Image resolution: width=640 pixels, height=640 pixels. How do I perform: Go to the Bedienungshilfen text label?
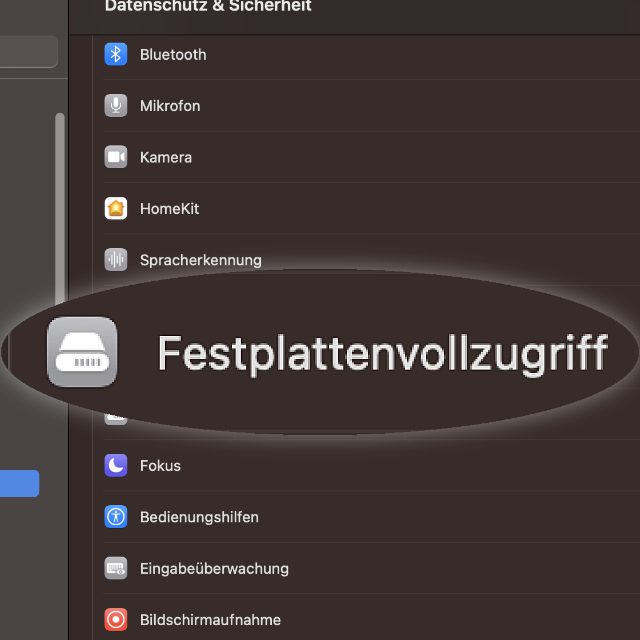click(x=199, y=517)
